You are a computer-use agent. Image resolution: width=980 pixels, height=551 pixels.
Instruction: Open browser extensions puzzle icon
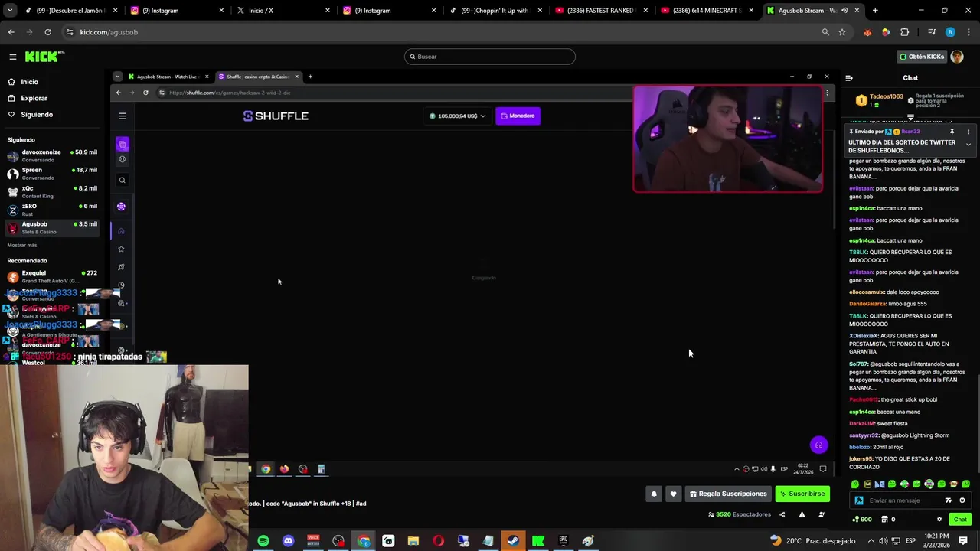904,32
